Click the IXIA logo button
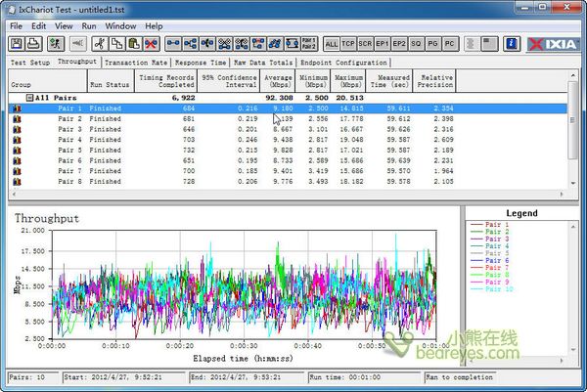The width and height of the screenshot is (587, 392). [x=554, y=44]
